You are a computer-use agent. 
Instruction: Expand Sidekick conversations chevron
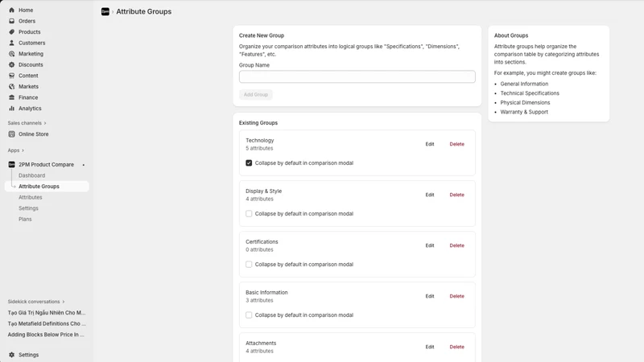pyautogui.click(x=64, y=302)
